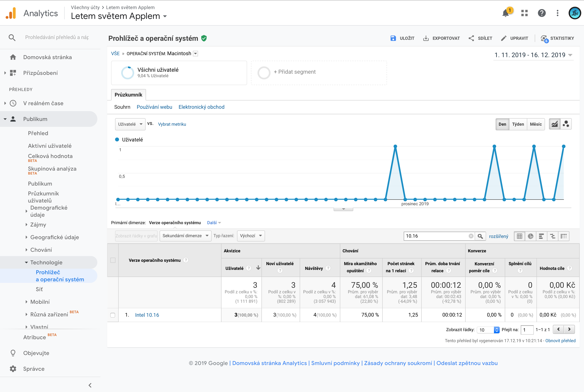584x392 pixels.
Task: Click the search magnifier next to 10.16
Action: click(x=480, y=236)
